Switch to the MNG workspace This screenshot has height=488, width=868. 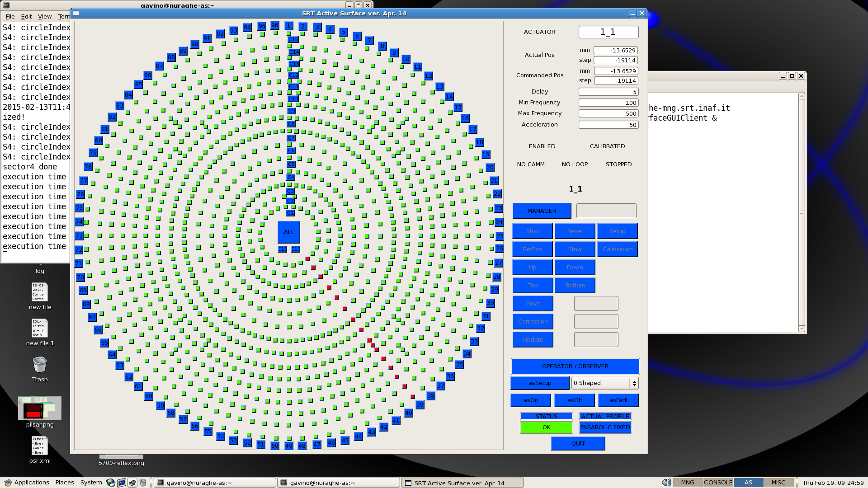(688, 483)
